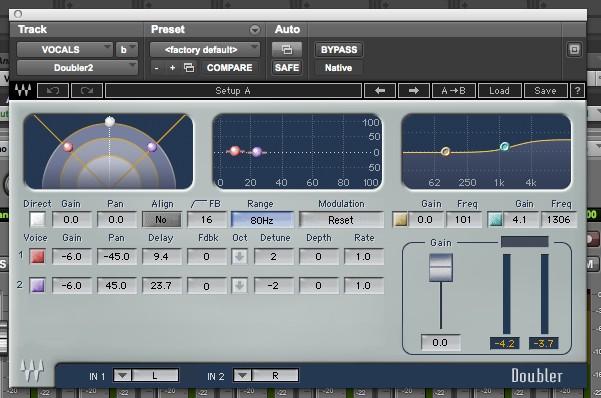Viewport: 601px width, 398px height.
Task: Click Voice 2 Delay field 23.7
Action: [161, 286]
